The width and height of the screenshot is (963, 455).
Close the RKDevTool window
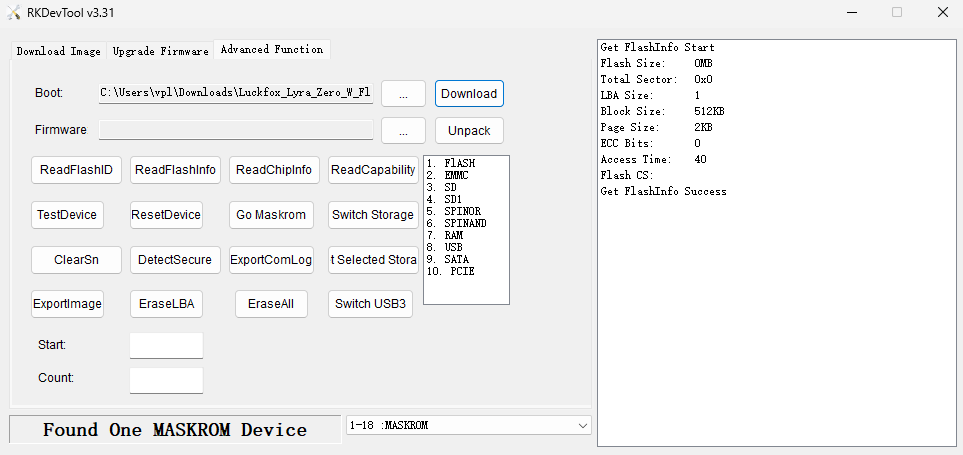coord(942,12)
